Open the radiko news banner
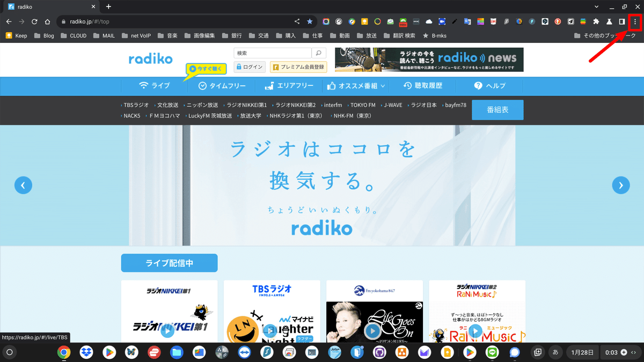644x362 pixels. (x=429, y=60)
